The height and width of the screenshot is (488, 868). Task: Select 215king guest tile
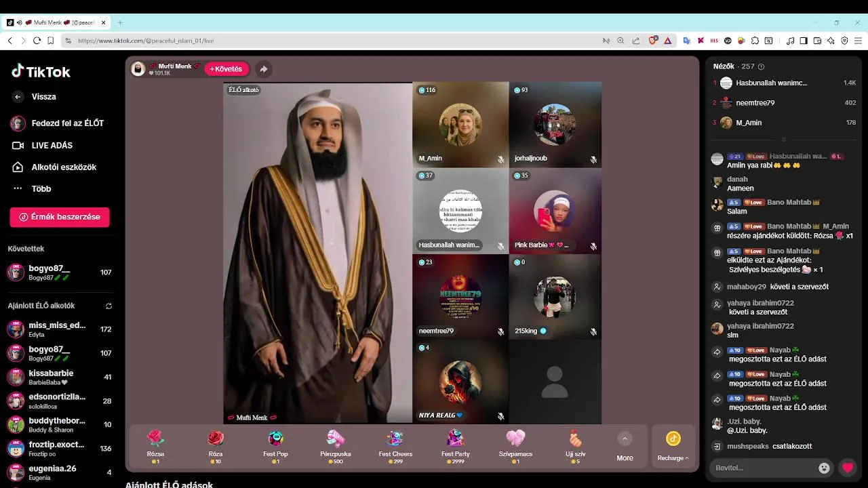coord(555,297)
